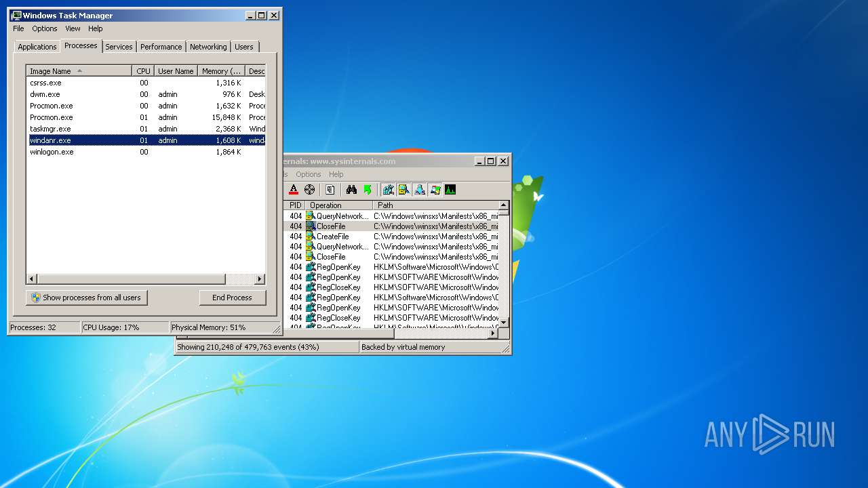The height and width of the screenshot is (488, 868).
Task: Click the 976 K memory value for dwm.exe
Action: pos(232,94)
